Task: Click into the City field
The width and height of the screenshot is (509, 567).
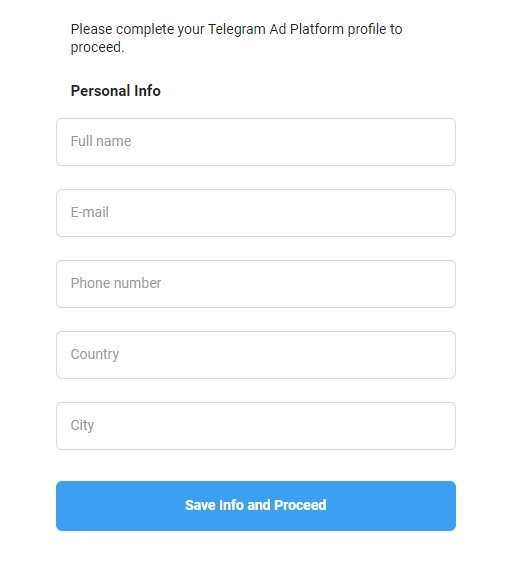Action: 256,426
